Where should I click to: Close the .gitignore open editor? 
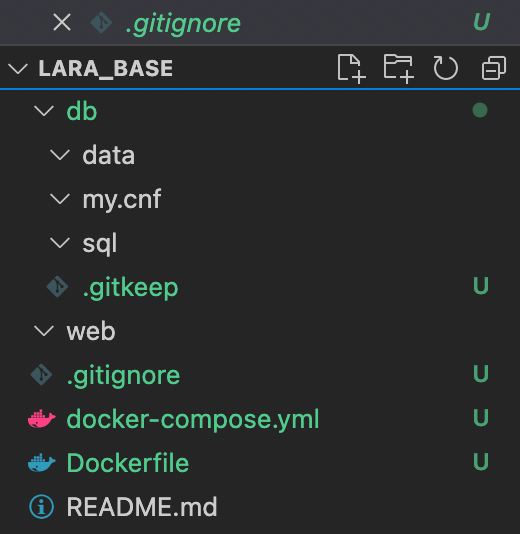coord(62,22)
